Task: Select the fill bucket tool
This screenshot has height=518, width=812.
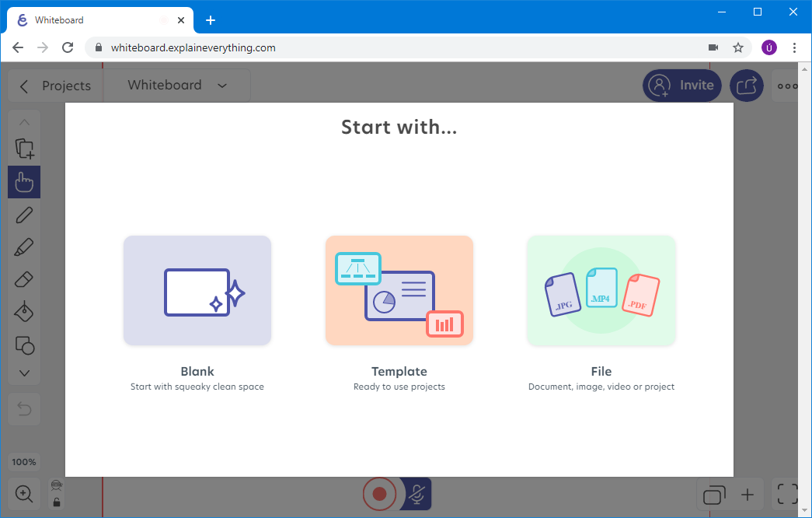Action: click(24, 313)
